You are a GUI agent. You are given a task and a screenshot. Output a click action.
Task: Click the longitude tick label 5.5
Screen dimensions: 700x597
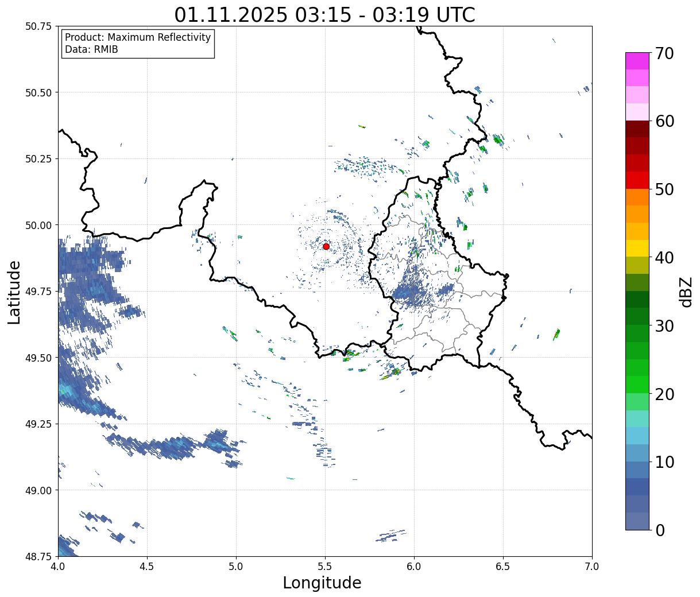(325, 566)
